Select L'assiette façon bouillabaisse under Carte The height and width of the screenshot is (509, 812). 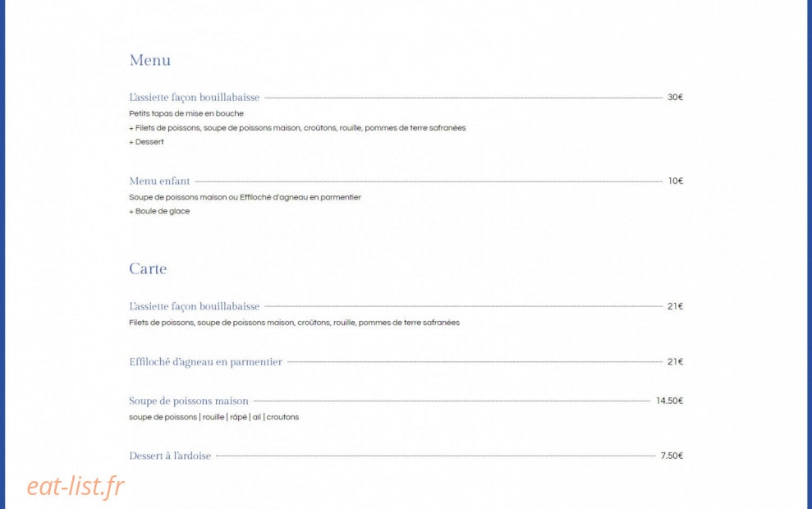(x=195, y=306)
